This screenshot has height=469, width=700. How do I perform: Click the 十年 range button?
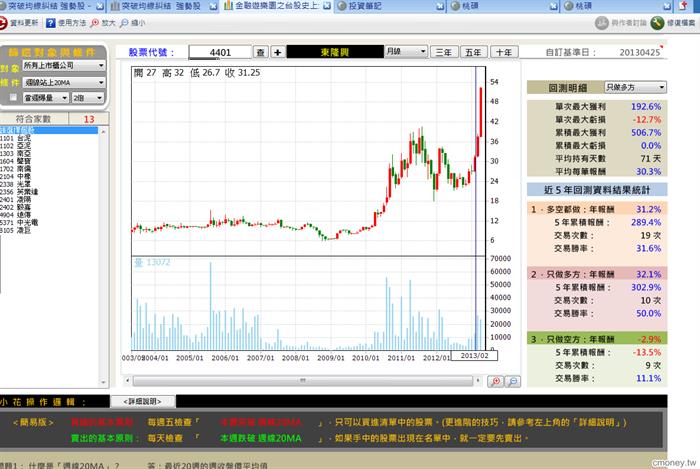504,52
